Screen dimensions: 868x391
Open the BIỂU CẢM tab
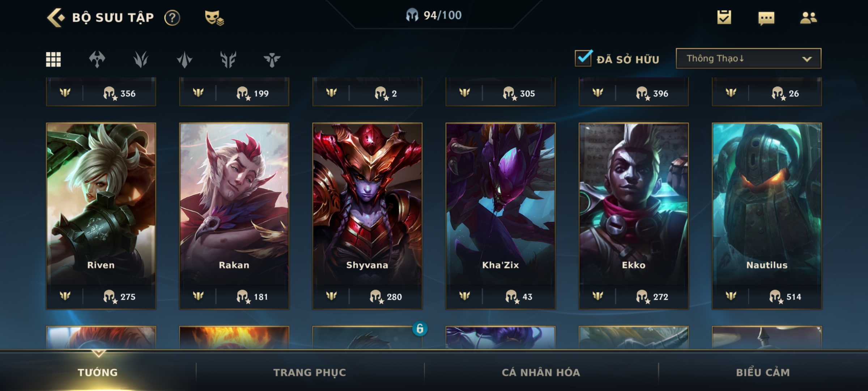coord(763,372)
